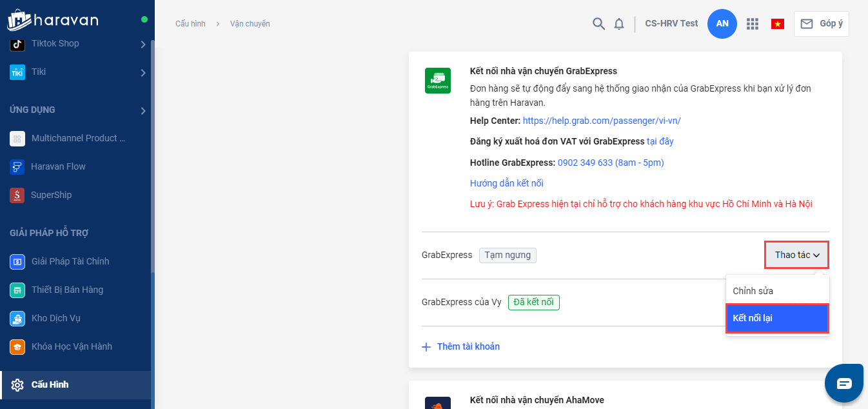Expand the Tiktok Shop submenu
Viewport: 868px width, 409px height.
[143, 45]
